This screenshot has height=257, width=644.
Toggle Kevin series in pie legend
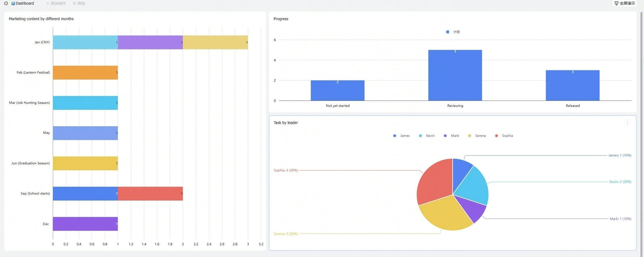(427, 136)
